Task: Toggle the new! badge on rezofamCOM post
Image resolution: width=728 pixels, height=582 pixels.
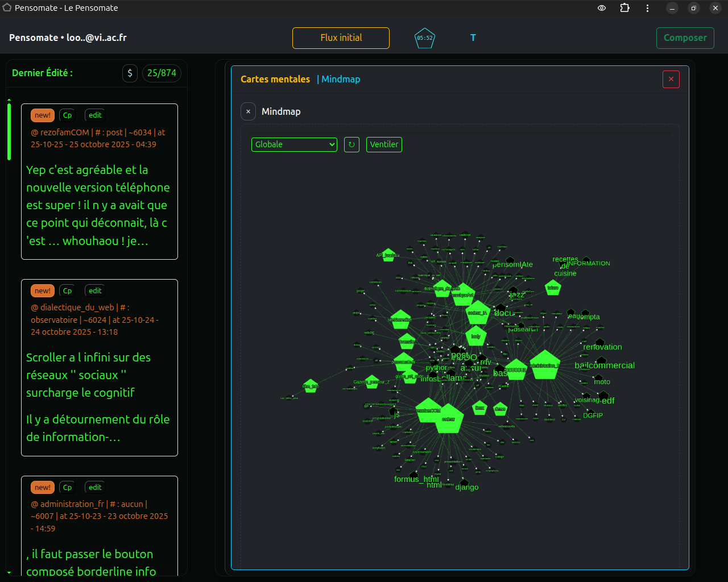Action: click(x=43, y=115)
